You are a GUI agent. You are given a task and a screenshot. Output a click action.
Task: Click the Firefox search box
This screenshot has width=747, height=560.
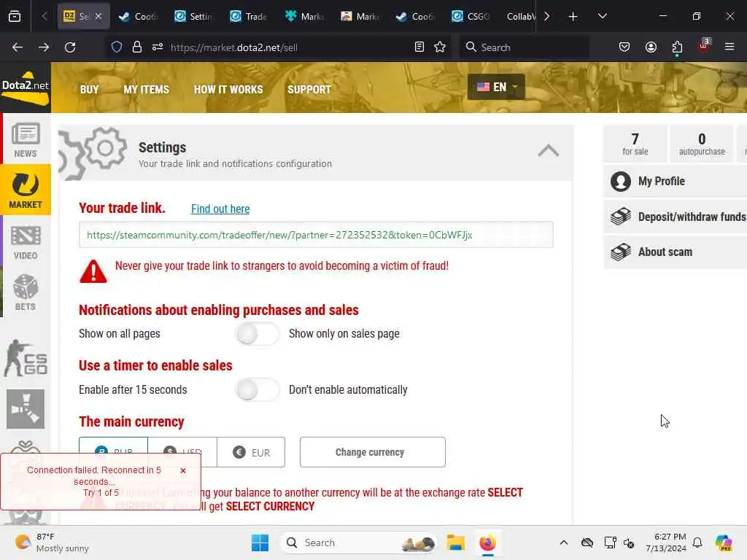524,47
